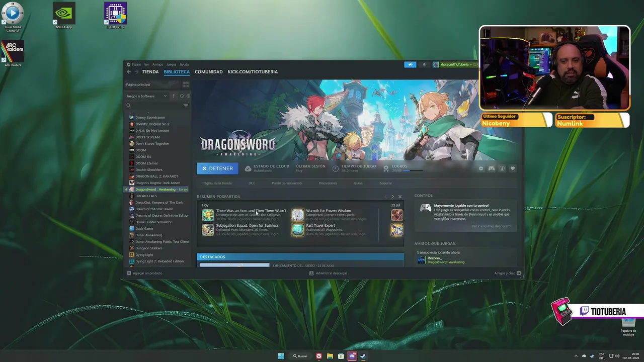Screen dimensions: 644x362
Task: Open the COMUNIDAD tab
Action: pyautogui.click(x=209, y=72)
